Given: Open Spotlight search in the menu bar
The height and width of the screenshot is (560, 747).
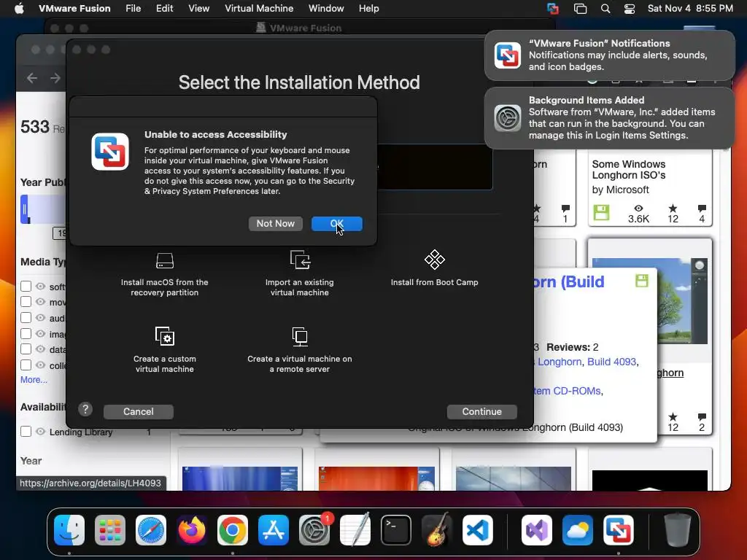Looking at the screenshot, I should [605, 9].
